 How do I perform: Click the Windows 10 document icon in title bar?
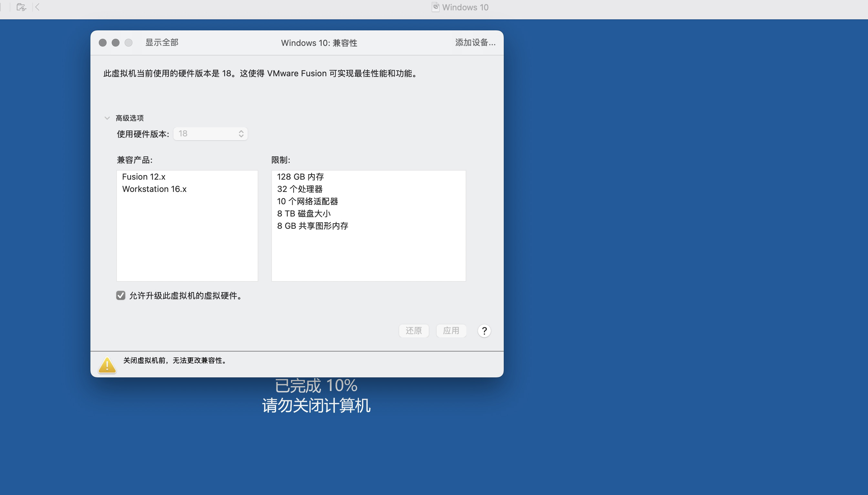coord(435,7)
